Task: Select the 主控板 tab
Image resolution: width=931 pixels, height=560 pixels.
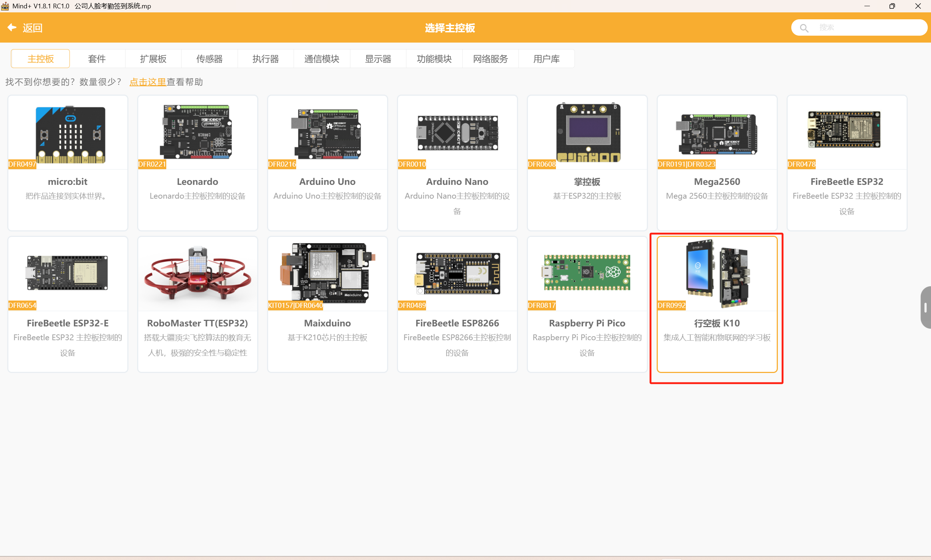Action: pos(40,59)
